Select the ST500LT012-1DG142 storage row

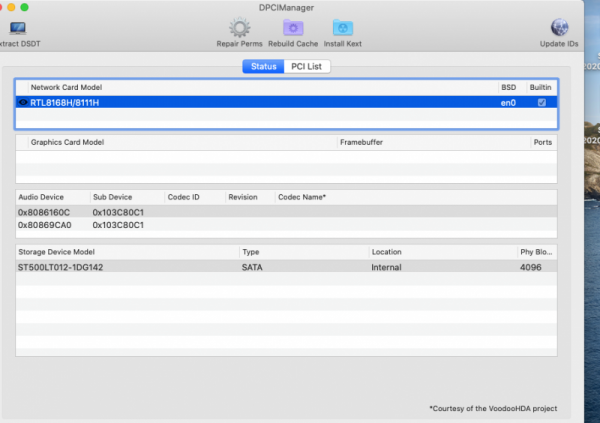pos(60,268)
